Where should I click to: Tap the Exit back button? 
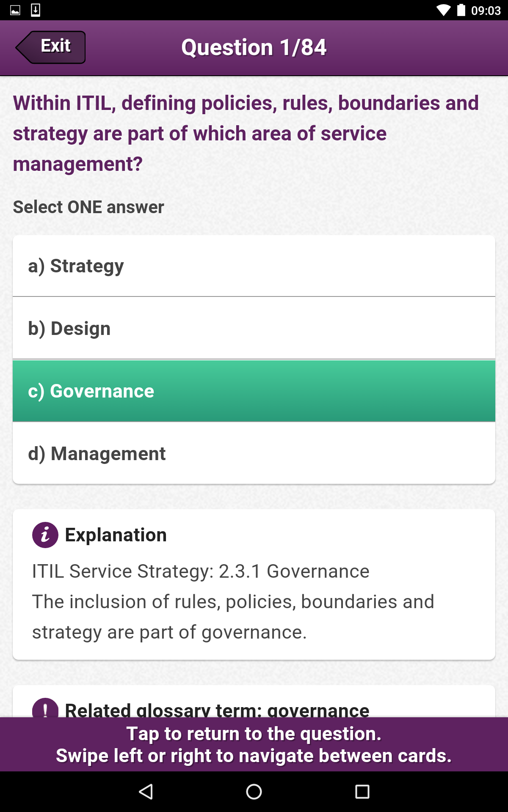pyautogui.click(x=51, y=47)
